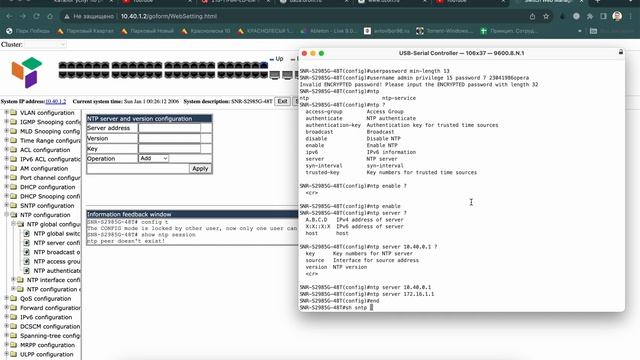
Task: Expand the Port channel configuration node
Action: click(x=6, y=178)
